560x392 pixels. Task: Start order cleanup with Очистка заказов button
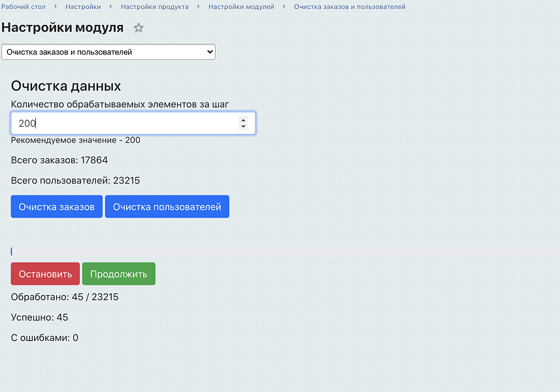[56, 206]
